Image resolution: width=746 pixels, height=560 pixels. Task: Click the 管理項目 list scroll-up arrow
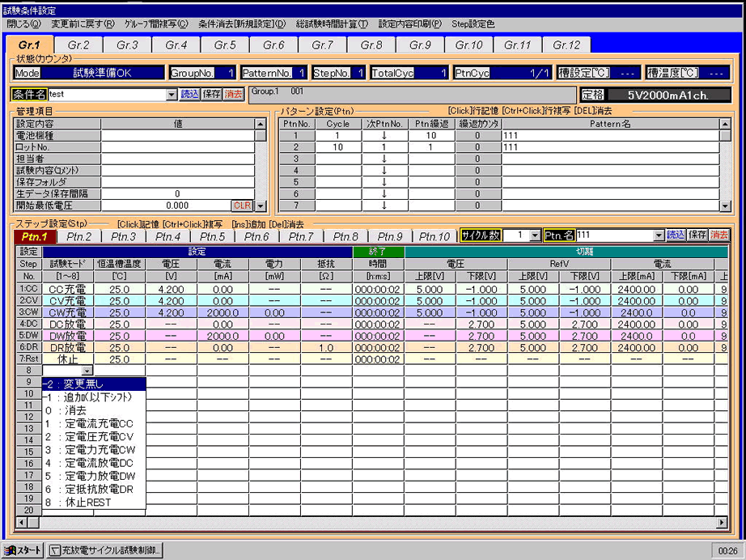(261, 124)
